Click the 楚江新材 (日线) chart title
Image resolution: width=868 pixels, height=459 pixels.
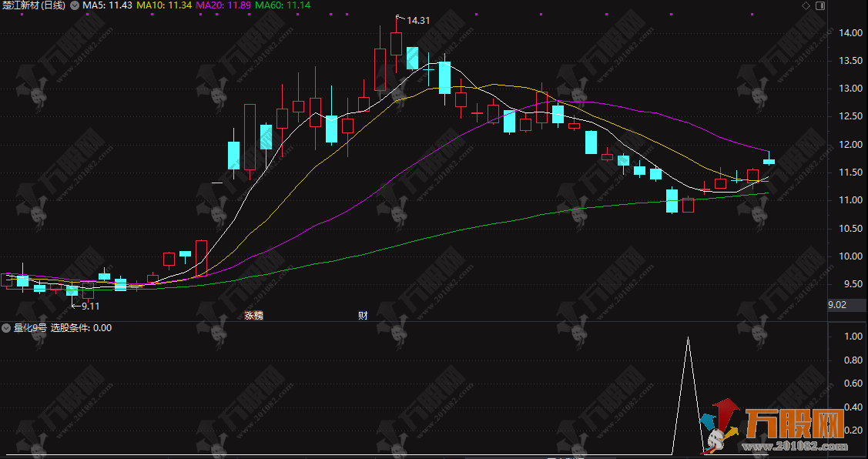click(x=34, y=5)
